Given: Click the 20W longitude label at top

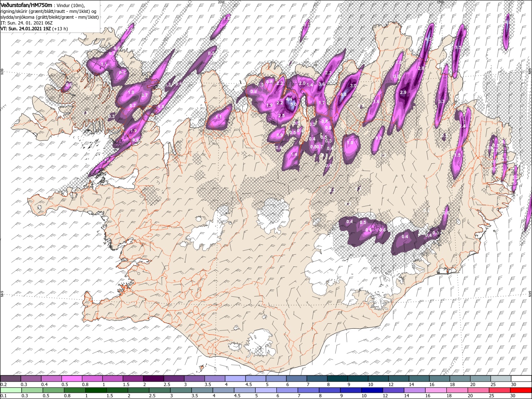Looking at the screenshot, I should (221, 2).
